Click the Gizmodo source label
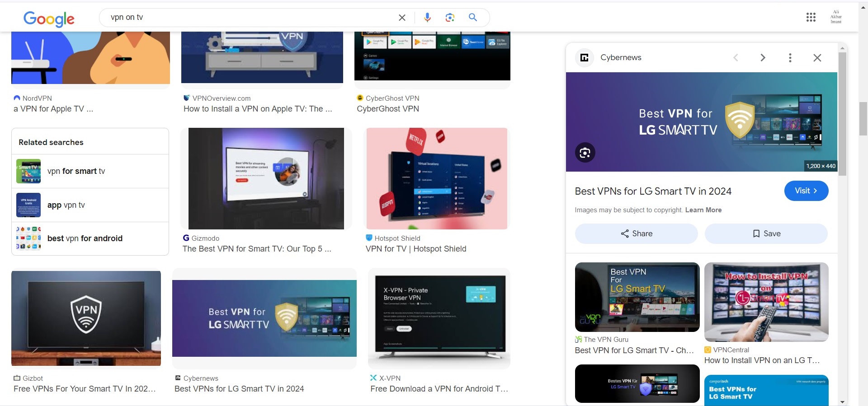Image resolution: width=868 pixels, height=406 pixels. click(x=205, y=238)
